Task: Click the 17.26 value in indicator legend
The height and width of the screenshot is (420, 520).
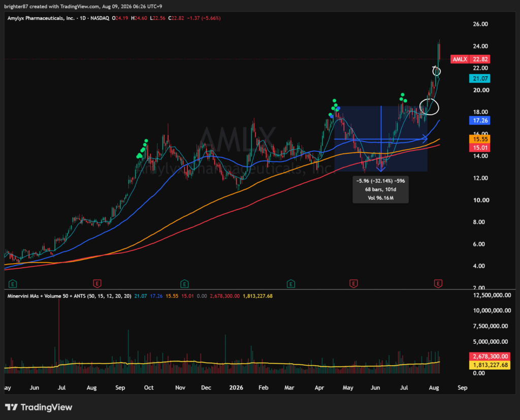Action: 156,296
